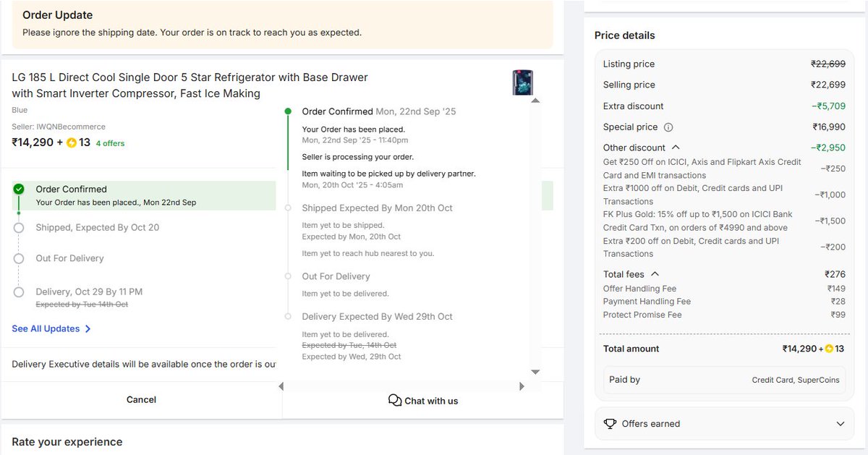Click the Price details heading
This screenshot has height=455, width=868.
625,35
